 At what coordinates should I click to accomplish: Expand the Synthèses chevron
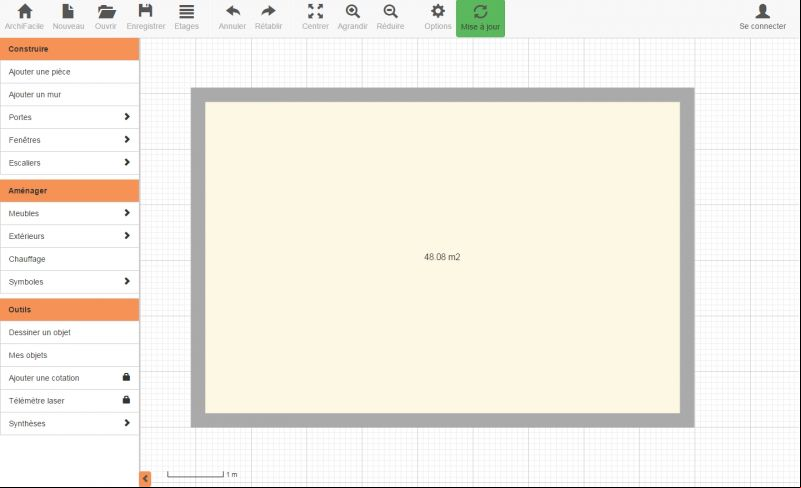pos(127,423)
